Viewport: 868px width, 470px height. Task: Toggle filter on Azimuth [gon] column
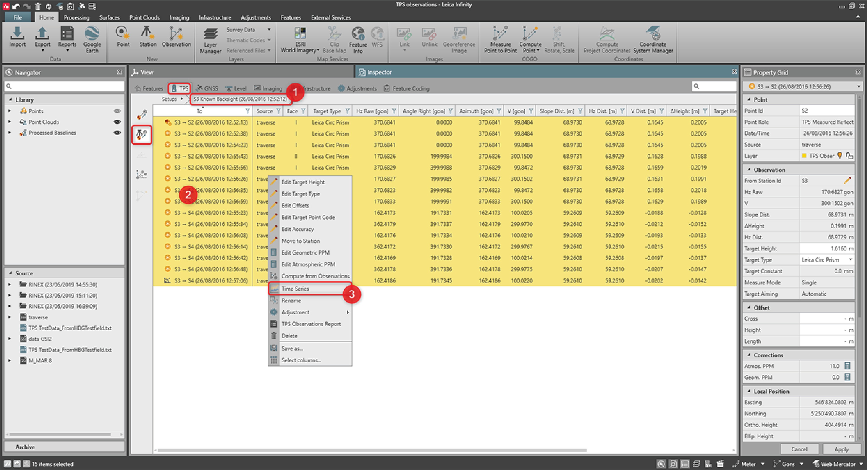(499, 111)
